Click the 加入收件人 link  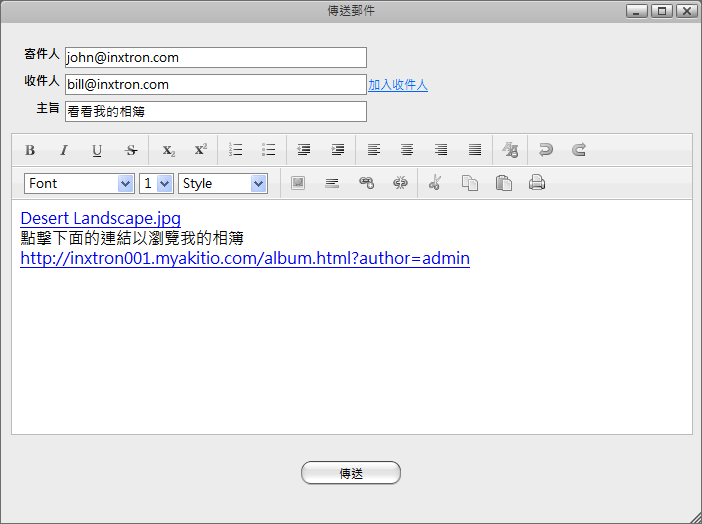[398, 85]
